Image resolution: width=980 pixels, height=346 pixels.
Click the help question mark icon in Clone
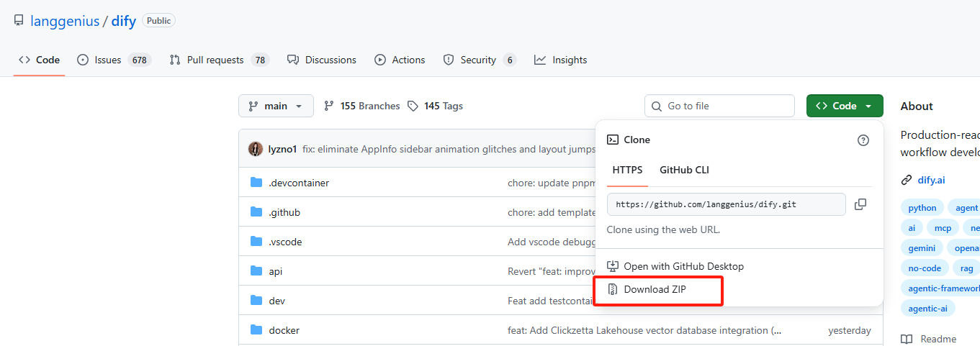[863, 140]
